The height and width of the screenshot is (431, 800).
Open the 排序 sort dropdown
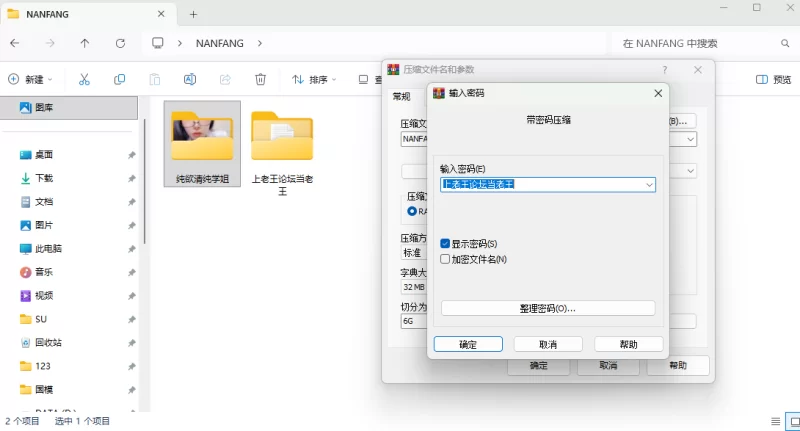coord(313,79)
